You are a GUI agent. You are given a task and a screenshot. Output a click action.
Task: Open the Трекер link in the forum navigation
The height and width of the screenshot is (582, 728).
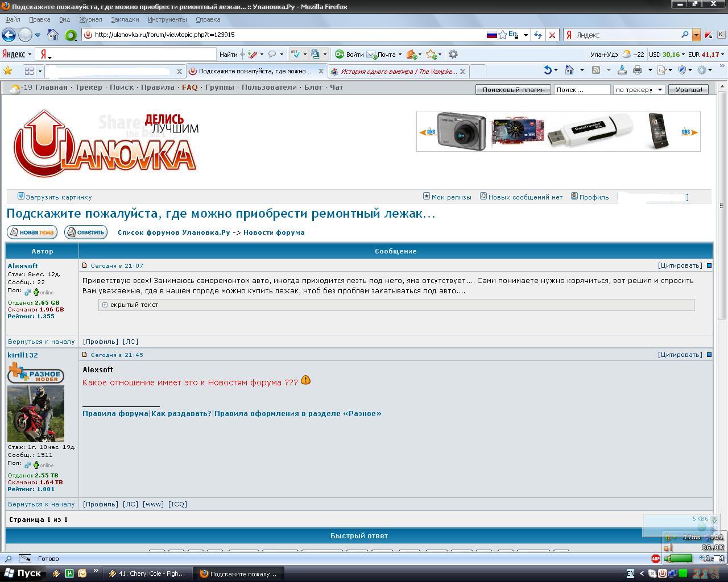[89, 88]
